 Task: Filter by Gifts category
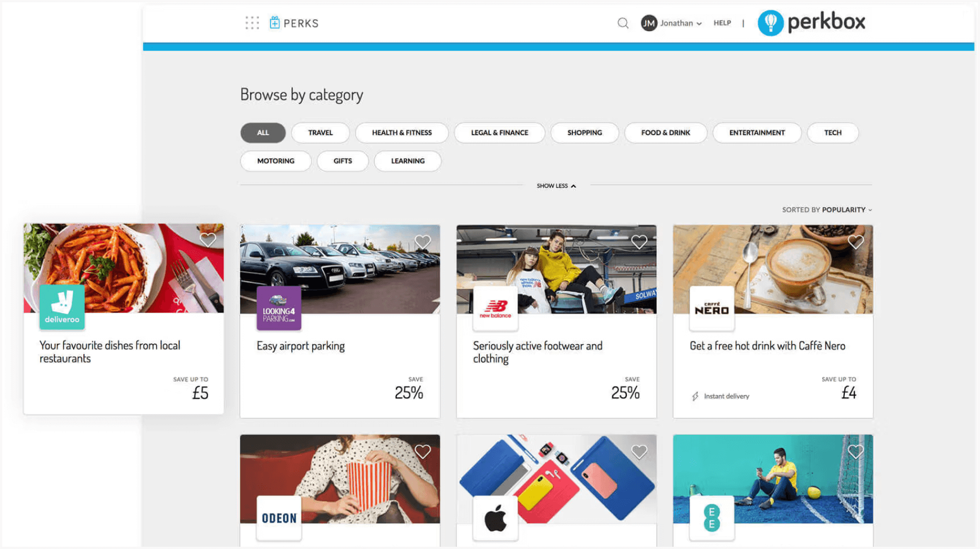[x=343, y=161]
